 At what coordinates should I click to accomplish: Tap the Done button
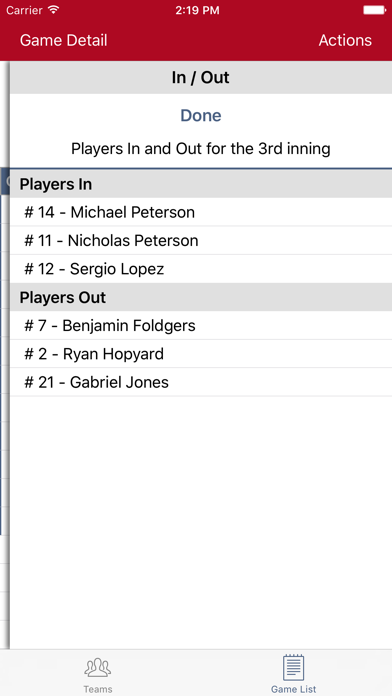point(201,115)
